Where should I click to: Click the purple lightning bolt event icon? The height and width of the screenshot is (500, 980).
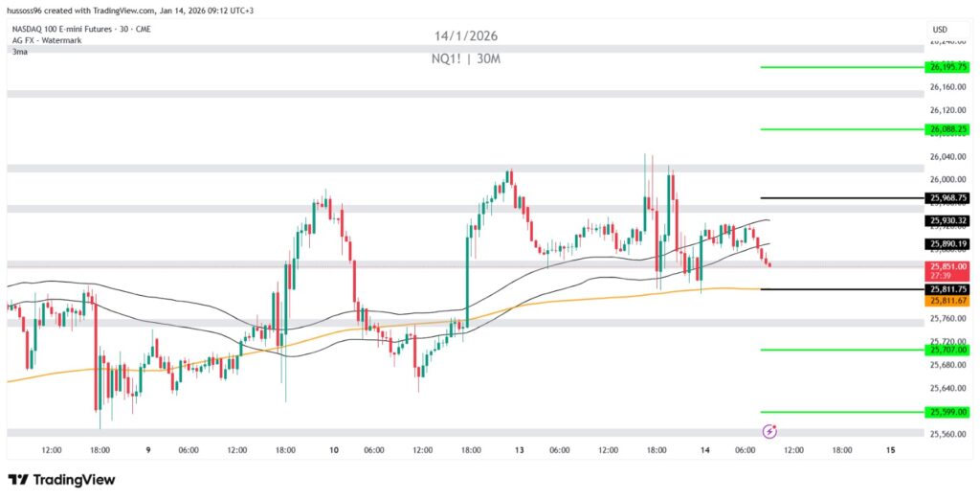[x=769, y=432]
